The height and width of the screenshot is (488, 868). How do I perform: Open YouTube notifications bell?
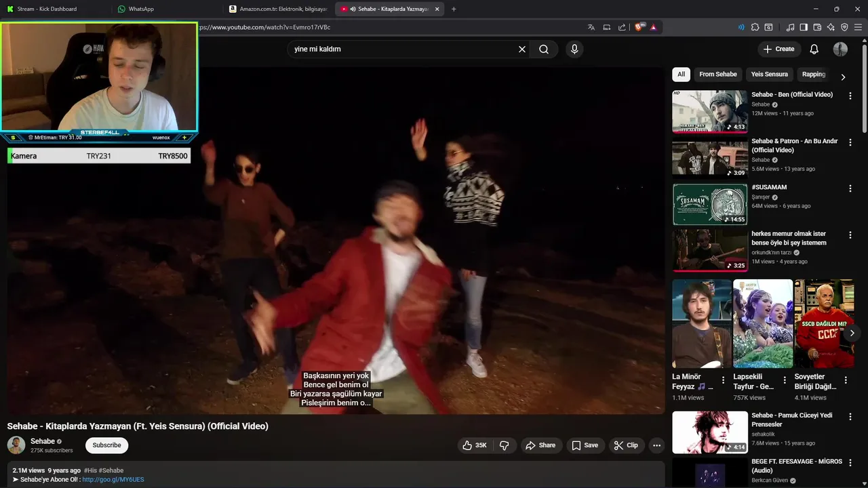(814, 49)
